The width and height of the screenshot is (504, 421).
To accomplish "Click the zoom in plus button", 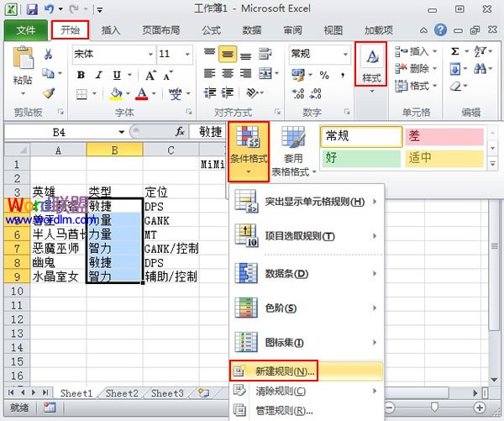I will point(480,408).
